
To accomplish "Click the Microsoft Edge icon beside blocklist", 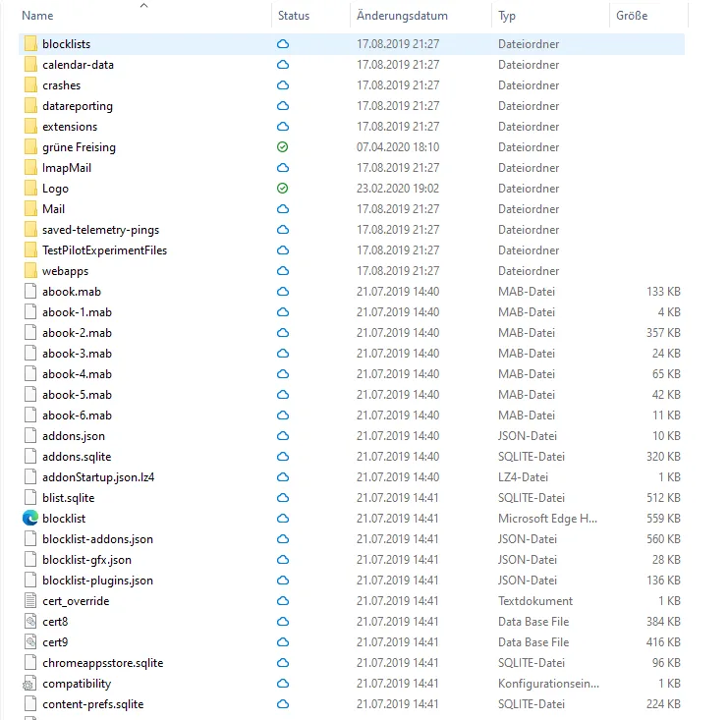I will [30, 518].
